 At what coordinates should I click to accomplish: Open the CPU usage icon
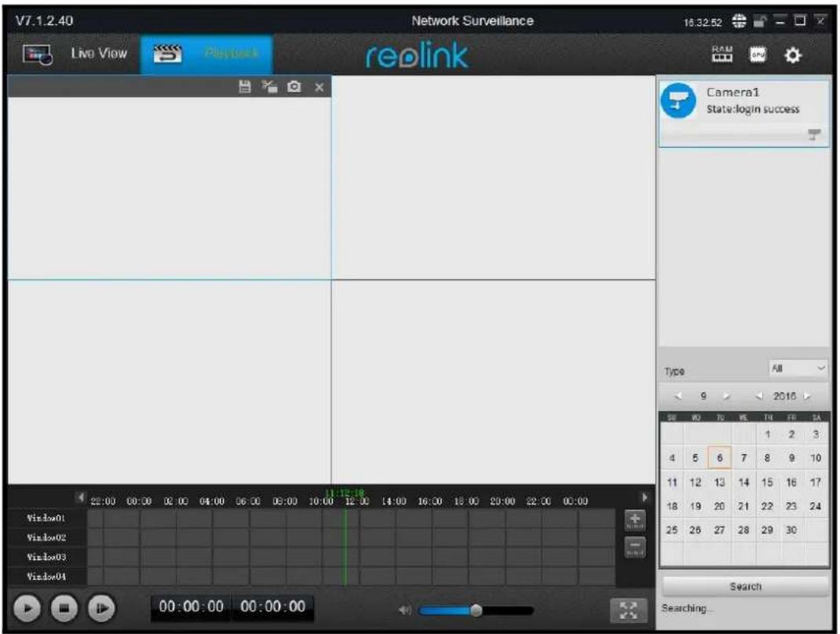click(x=758, y=55)
